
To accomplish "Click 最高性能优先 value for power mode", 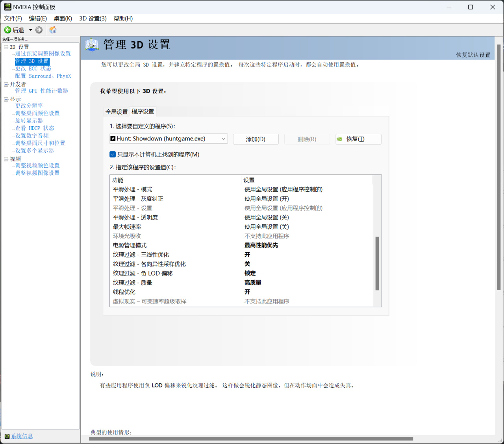I will [261, 245].
